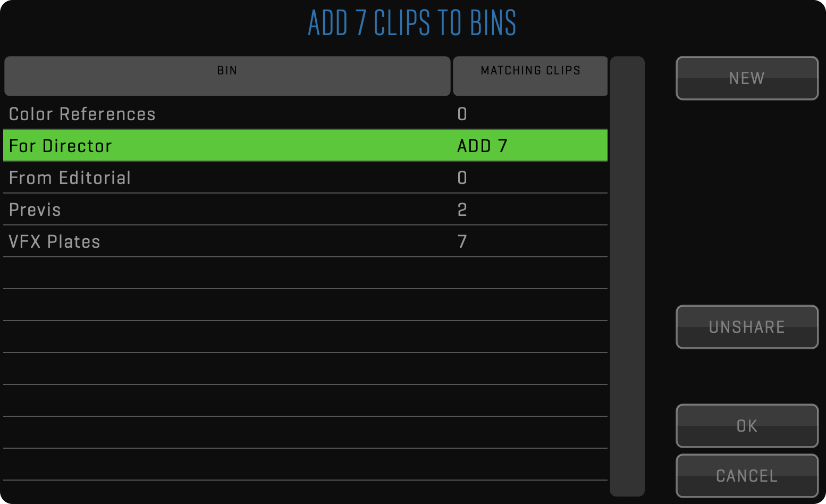This screenshot has width=826, height=504.
Task: Confirm with the OK button
Action: (747, 426)
